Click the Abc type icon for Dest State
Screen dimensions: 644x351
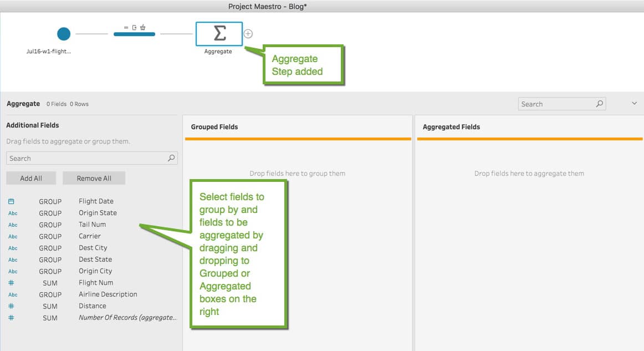[x=13, y=260]
